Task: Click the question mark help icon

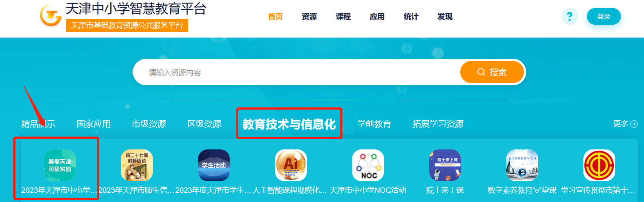Action: point(570,16)
